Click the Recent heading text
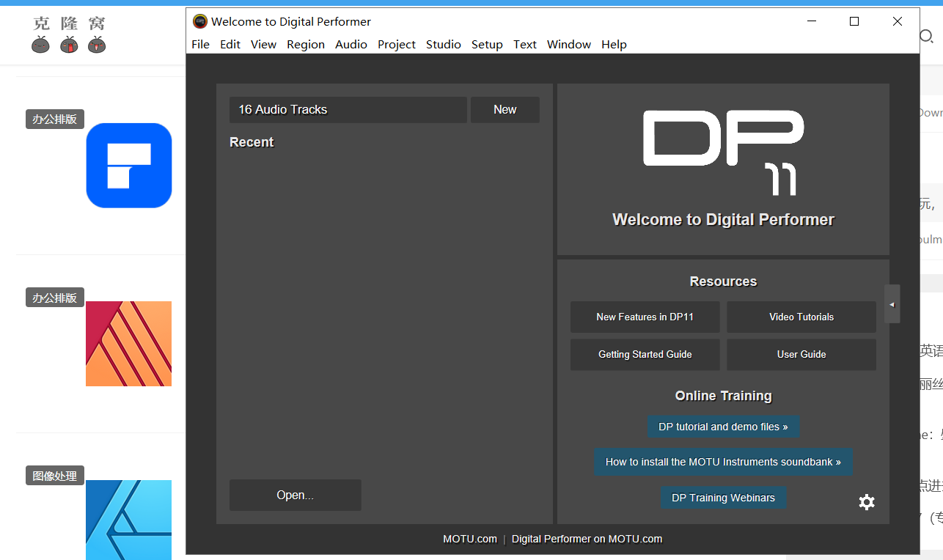 pos(252,142)
